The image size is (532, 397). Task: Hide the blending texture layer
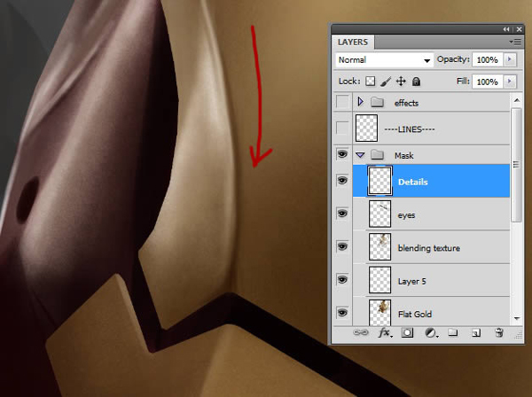point(342,246)
